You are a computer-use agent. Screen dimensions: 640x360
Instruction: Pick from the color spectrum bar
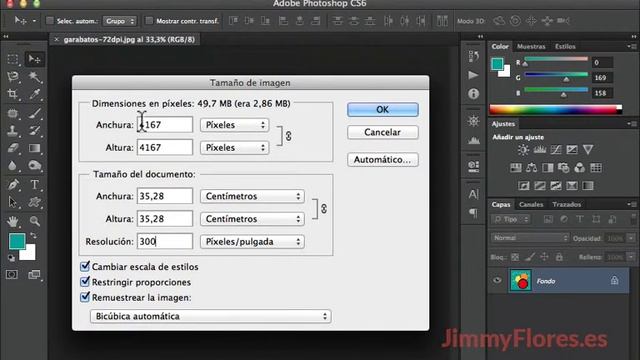tap(556, 109)
